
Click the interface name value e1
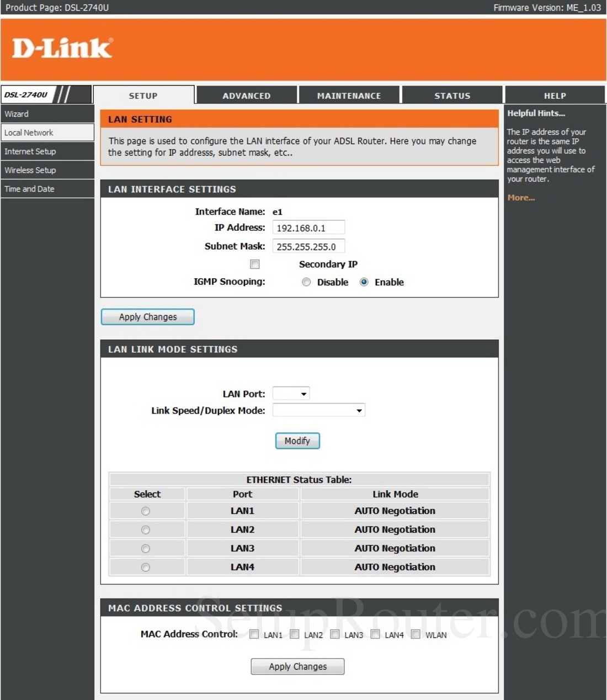(x=278, y=212)
